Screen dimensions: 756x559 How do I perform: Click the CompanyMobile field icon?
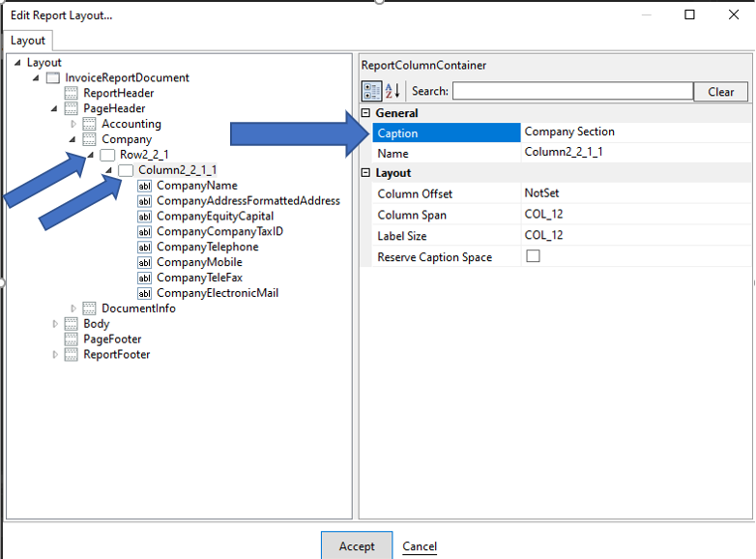click(x=144, y=262)
